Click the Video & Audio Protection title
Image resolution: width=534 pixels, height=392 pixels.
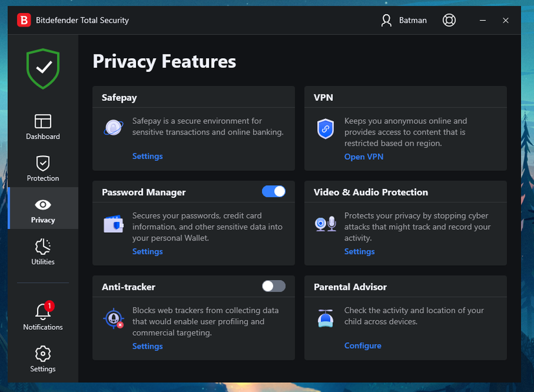tap(370, 192)
